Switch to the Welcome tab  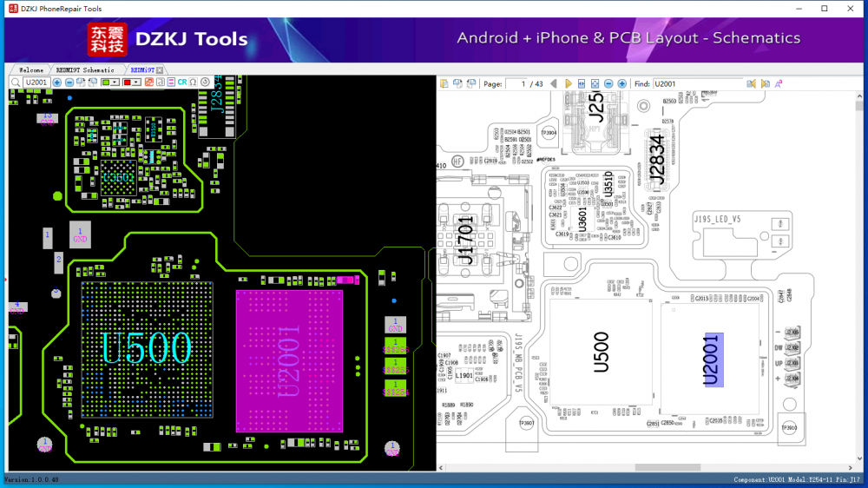30,69
